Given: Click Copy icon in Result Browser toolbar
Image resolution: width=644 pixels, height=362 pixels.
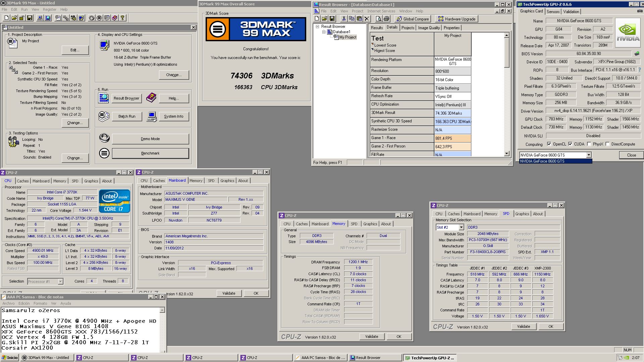Looking at the screenshot, I should pyautogui.click(x=352, y=19).
